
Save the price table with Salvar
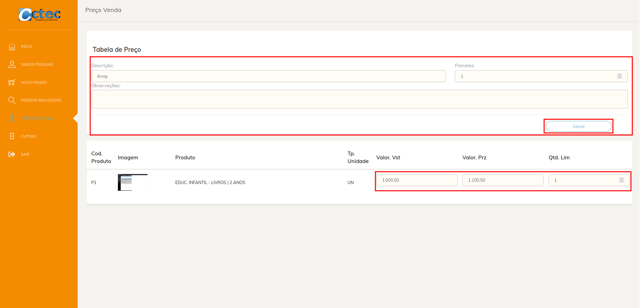coord(579,126)
